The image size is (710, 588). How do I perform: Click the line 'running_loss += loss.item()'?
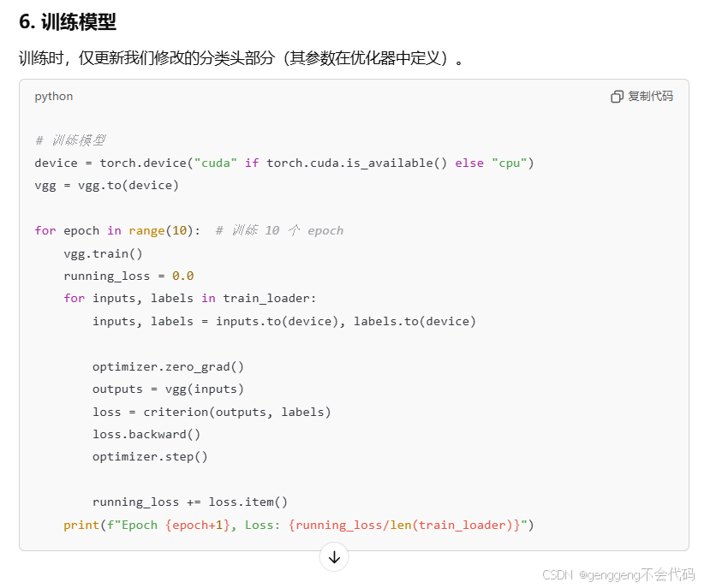tap(190, 502)
